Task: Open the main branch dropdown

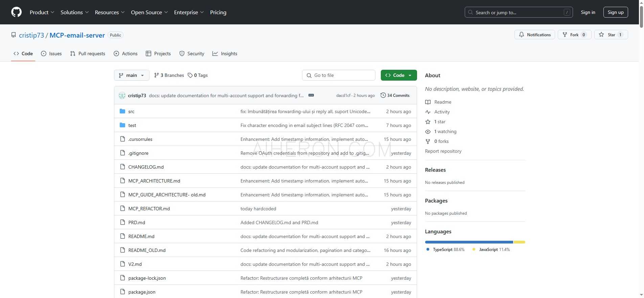Action: (132, 75)
